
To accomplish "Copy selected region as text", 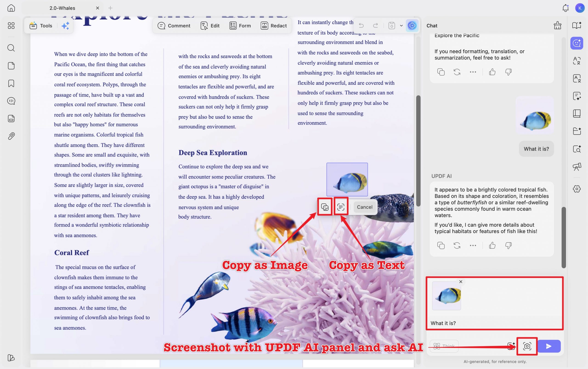I will tap(341, 207).
